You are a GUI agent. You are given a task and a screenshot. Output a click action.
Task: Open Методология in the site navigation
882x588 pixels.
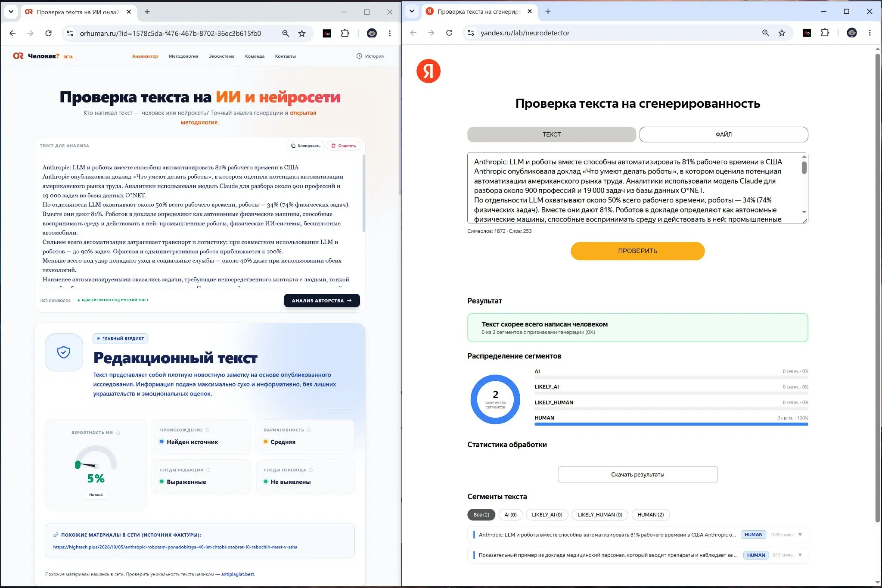pos(183,56)
